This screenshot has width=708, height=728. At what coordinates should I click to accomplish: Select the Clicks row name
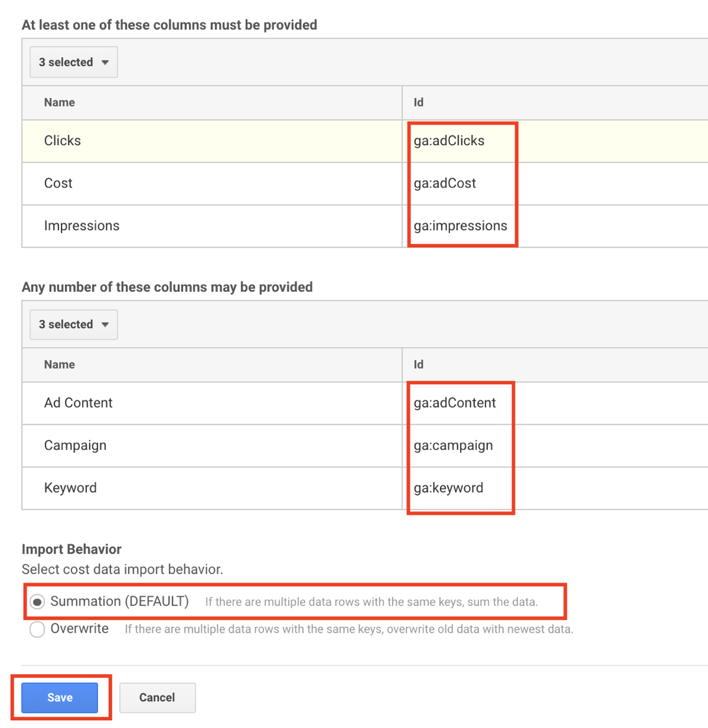(62, 141)
